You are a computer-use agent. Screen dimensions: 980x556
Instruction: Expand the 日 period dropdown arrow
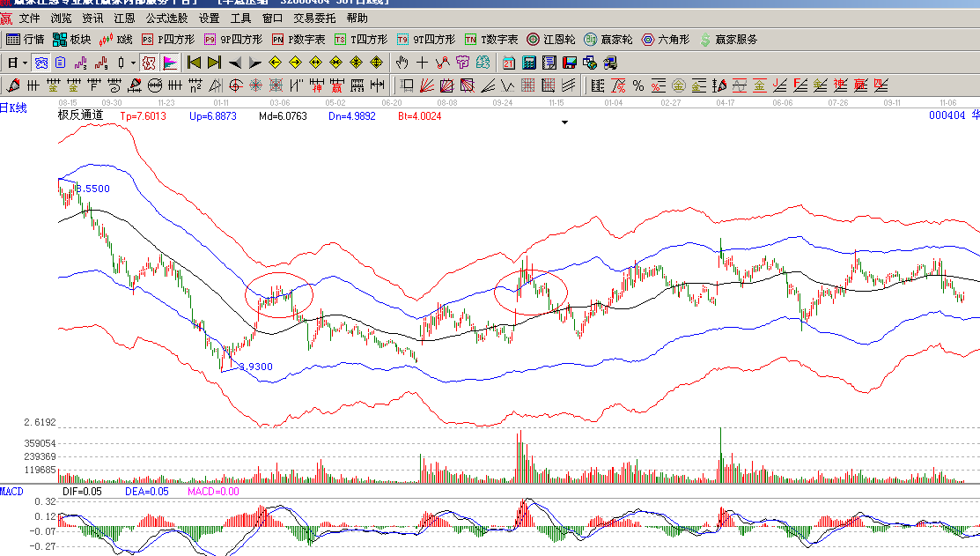pyautogui.click(x=24, y=63)
